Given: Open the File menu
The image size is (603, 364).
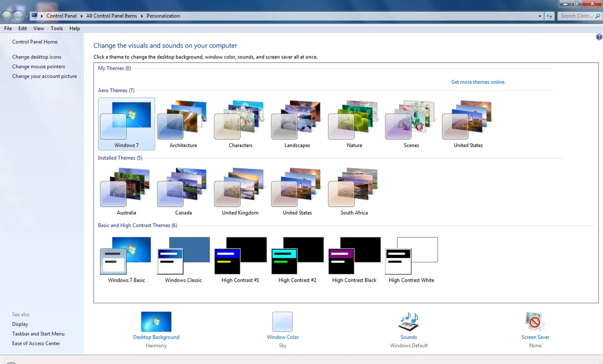Looking at the screenshot, I should tap(8, 28).
